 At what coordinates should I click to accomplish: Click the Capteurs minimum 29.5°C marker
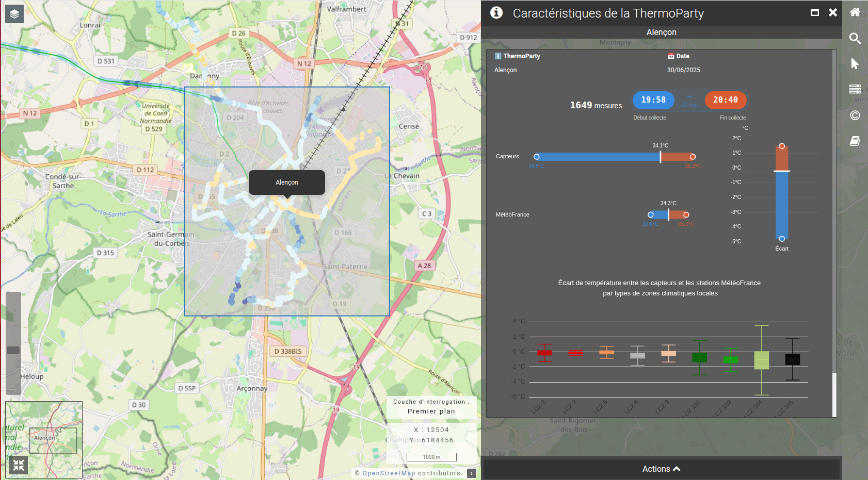coord(537,157)
